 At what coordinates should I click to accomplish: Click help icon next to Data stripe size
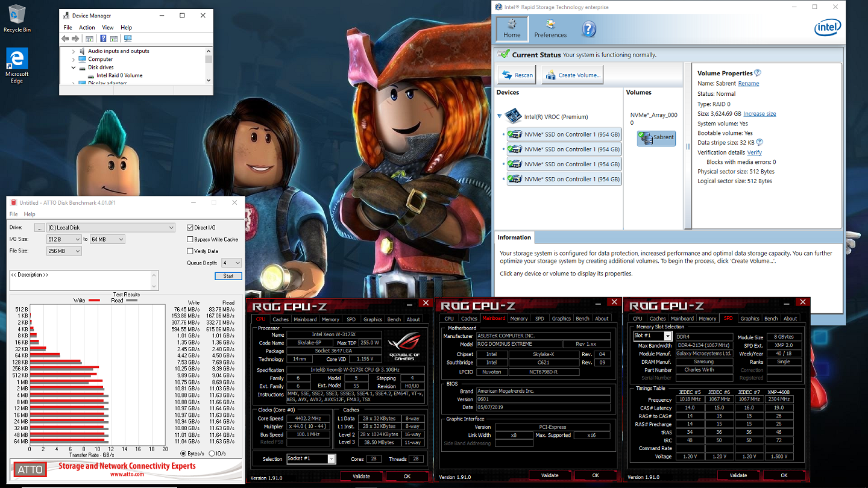(759, 143)
